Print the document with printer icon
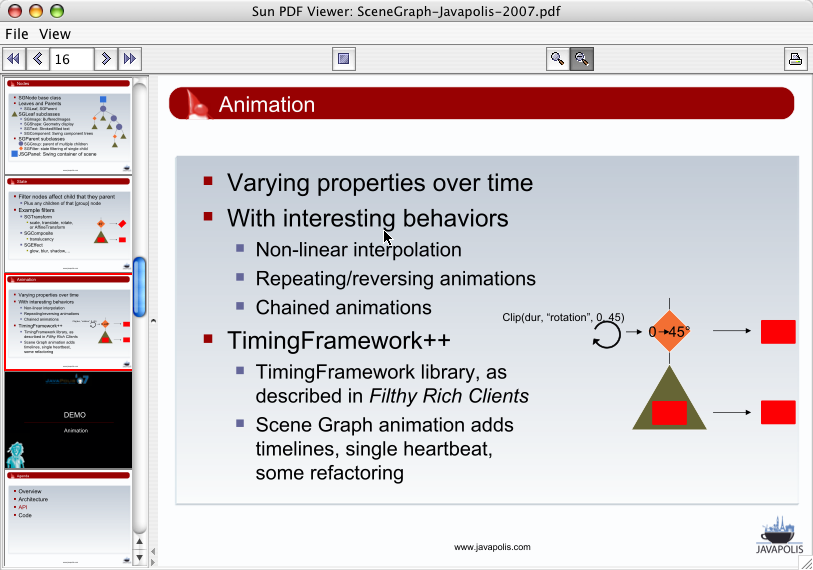Screen dimensions: 813x570 point(796,59)
